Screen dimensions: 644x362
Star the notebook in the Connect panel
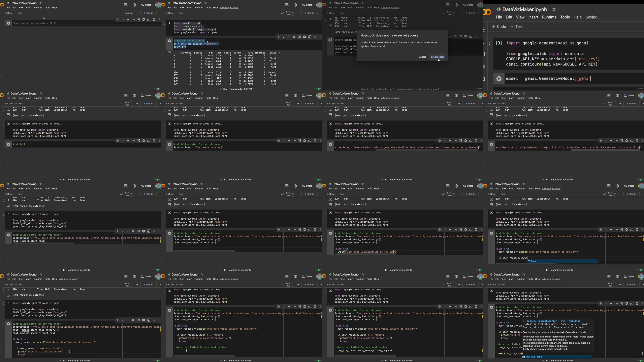[41, 3]
